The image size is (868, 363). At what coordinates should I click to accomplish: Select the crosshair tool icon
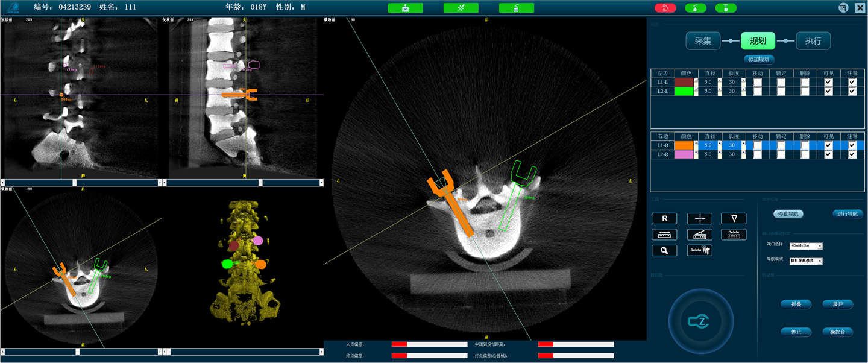pos(699,218)
